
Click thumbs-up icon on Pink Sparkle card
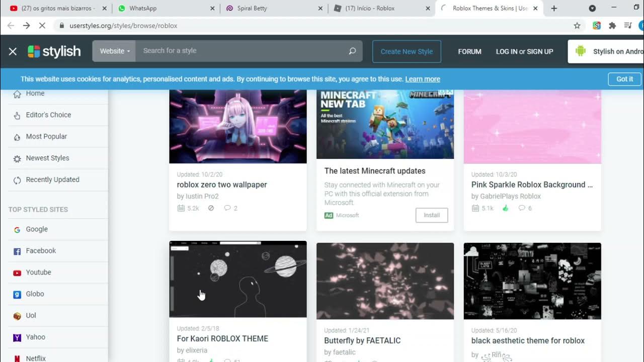tap(506, 208)
